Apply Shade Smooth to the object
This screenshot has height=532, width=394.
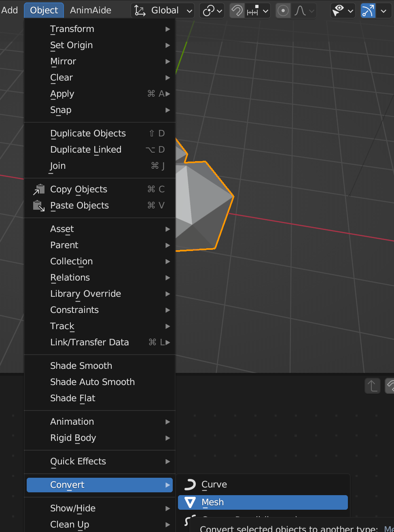pos(81,366)
